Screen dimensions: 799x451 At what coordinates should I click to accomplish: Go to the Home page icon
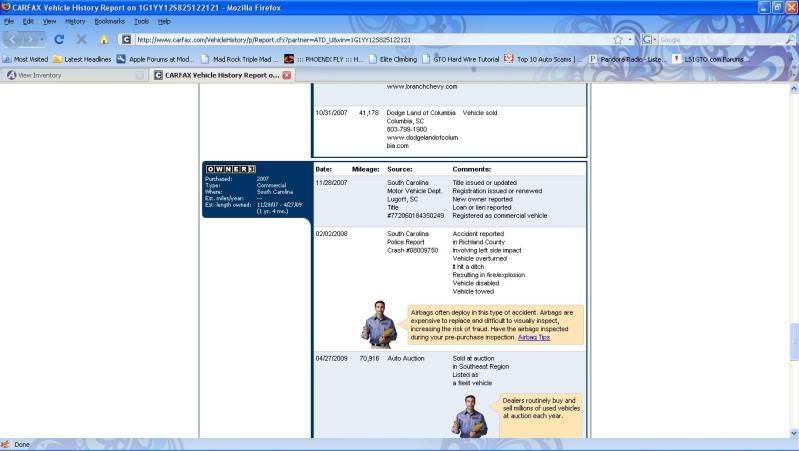[x=104, y=39]
